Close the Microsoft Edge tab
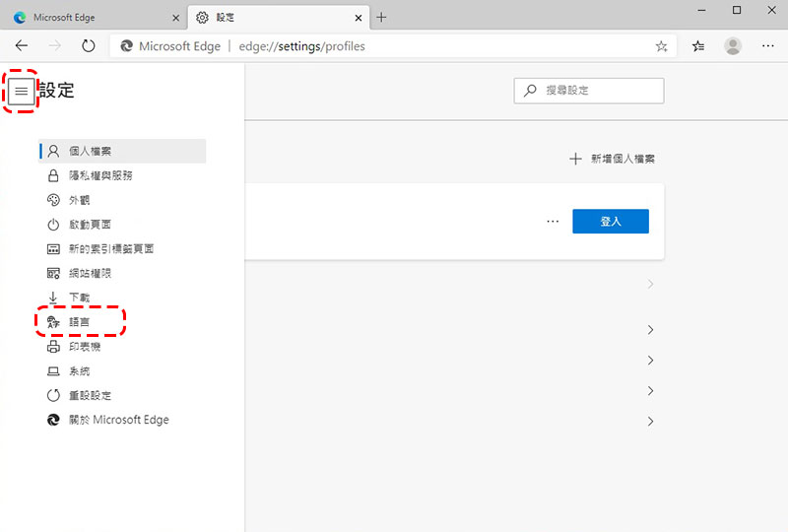Viewport: 788px width, 532px height. [175, 18]
